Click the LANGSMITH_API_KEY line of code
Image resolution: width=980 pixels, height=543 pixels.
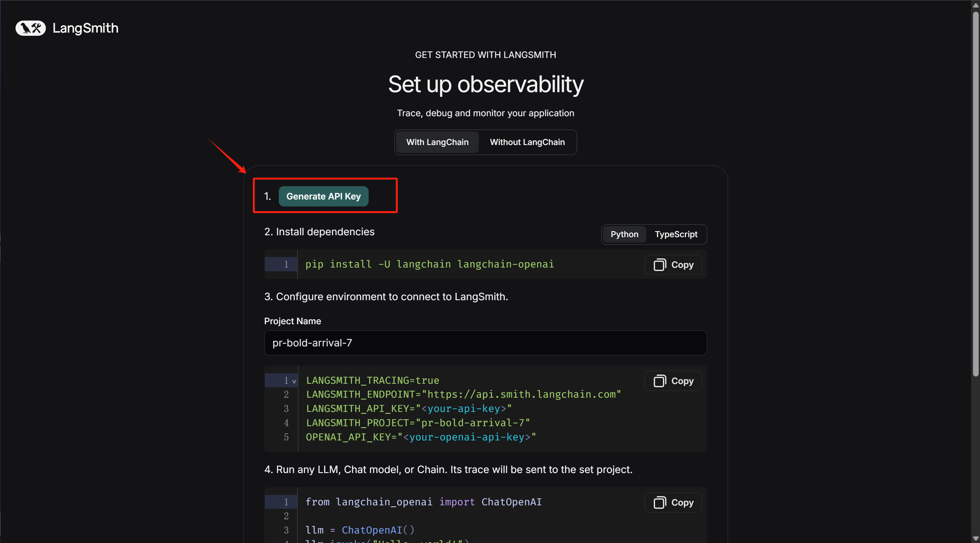pyautogui.click(x=409, y=408)
